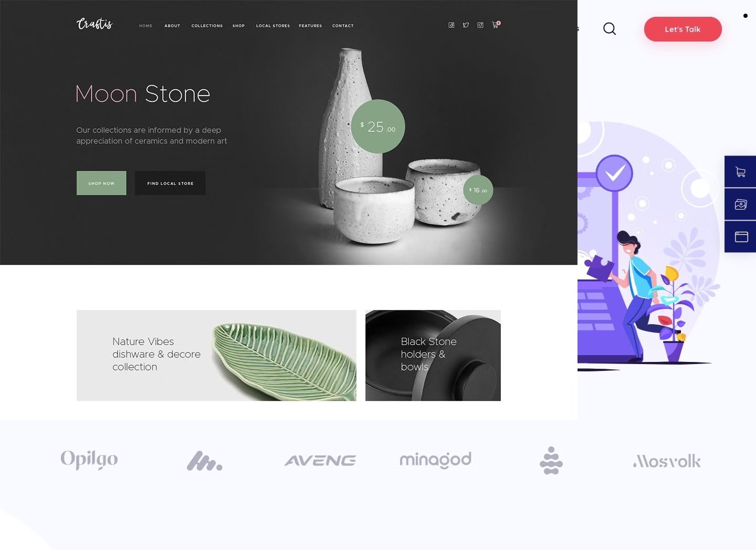Open the Features menu item

point(310,26)
